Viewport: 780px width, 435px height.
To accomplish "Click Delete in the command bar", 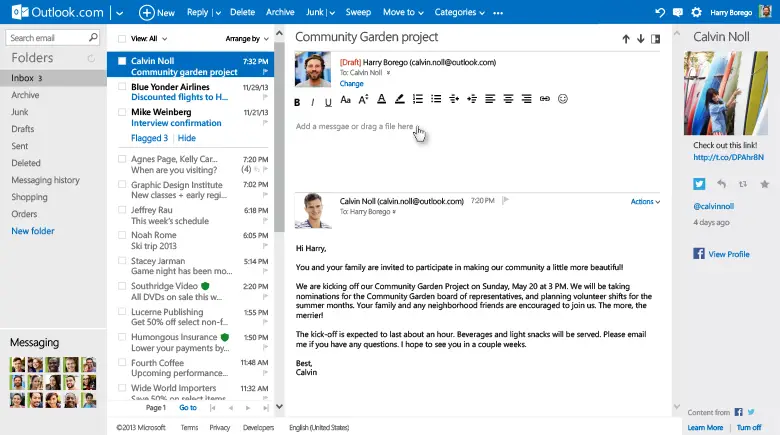I will click(242, 12).
